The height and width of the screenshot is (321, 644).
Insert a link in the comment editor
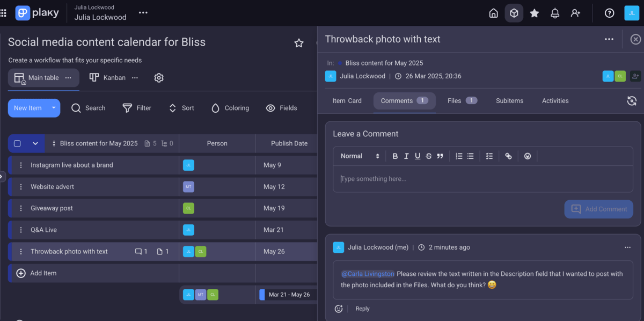[x=508, y=156]
